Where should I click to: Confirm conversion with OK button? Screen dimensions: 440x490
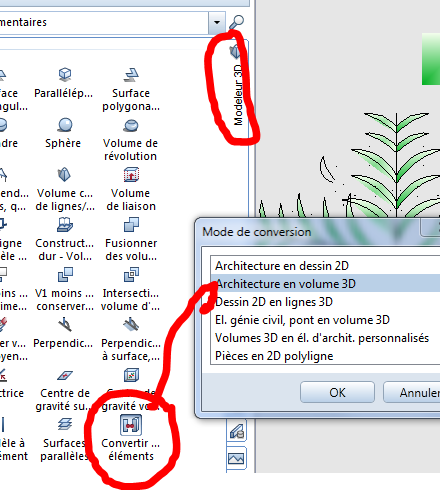337,392
